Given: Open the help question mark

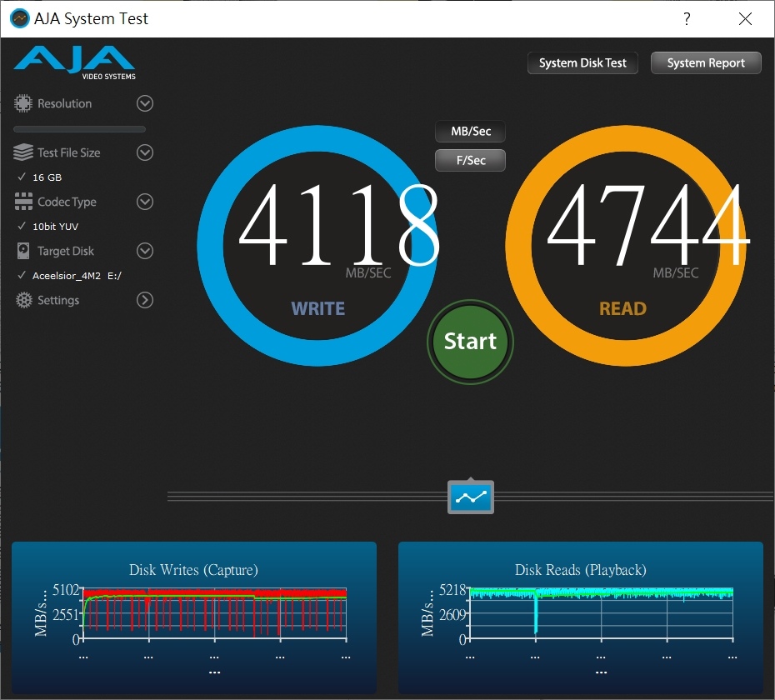Looking at the screenshot, I should click(687, 19).
